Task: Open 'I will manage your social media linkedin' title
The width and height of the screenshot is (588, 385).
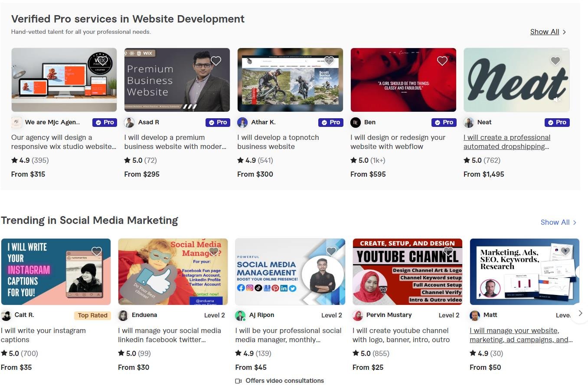Action: 170,335
